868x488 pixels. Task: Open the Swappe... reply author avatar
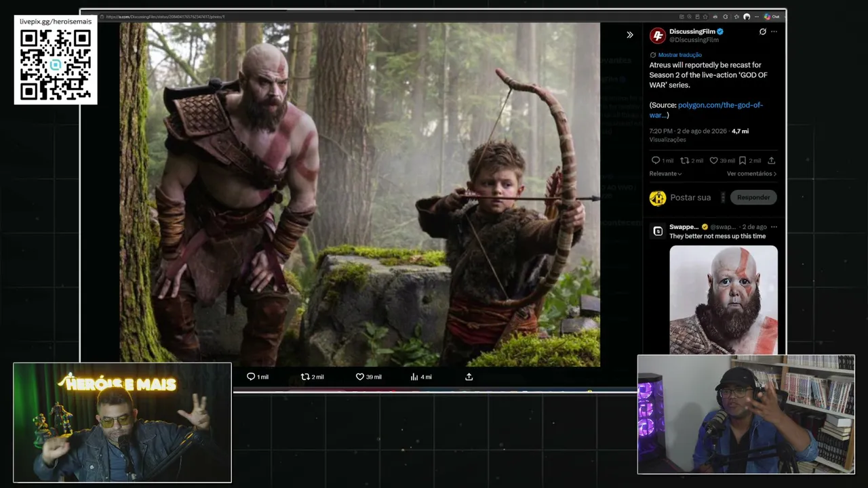pyautogui.click(x=658, y=231)
